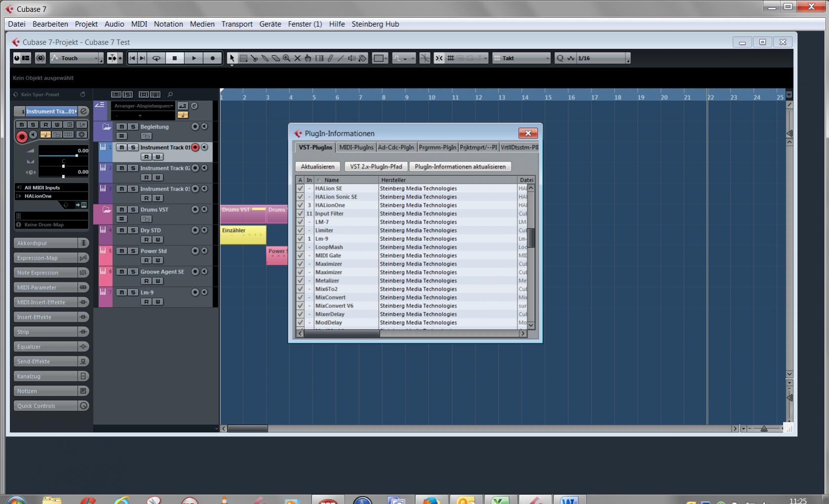Toggle Snap on/off button
Screen dimensions: 829x504
coord(439,58)
